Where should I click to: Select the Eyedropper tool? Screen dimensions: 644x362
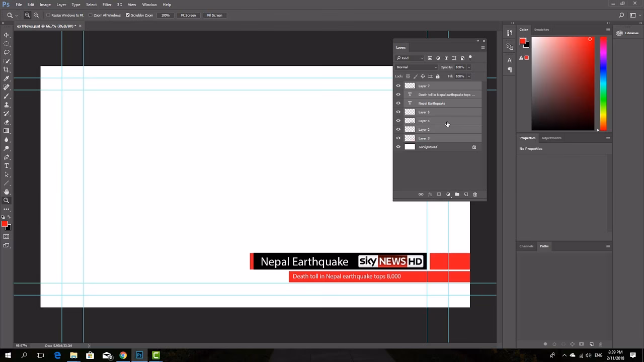coord(7,78)
